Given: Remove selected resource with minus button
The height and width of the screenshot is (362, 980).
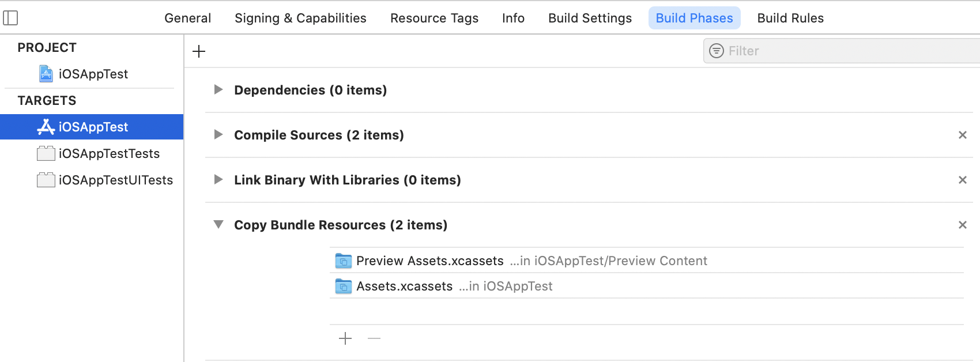Looking at the screenshot, I should click(x=374, y=338).
